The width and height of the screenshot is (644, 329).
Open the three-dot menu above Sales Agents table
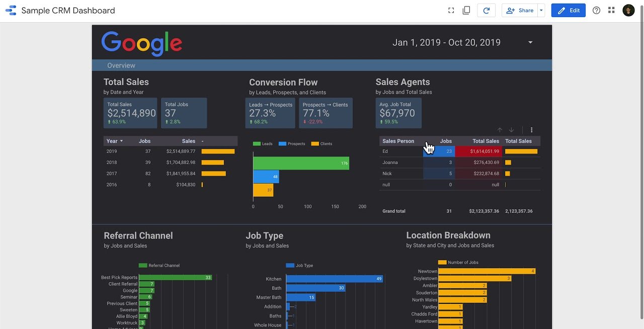[x=531, y=130]
